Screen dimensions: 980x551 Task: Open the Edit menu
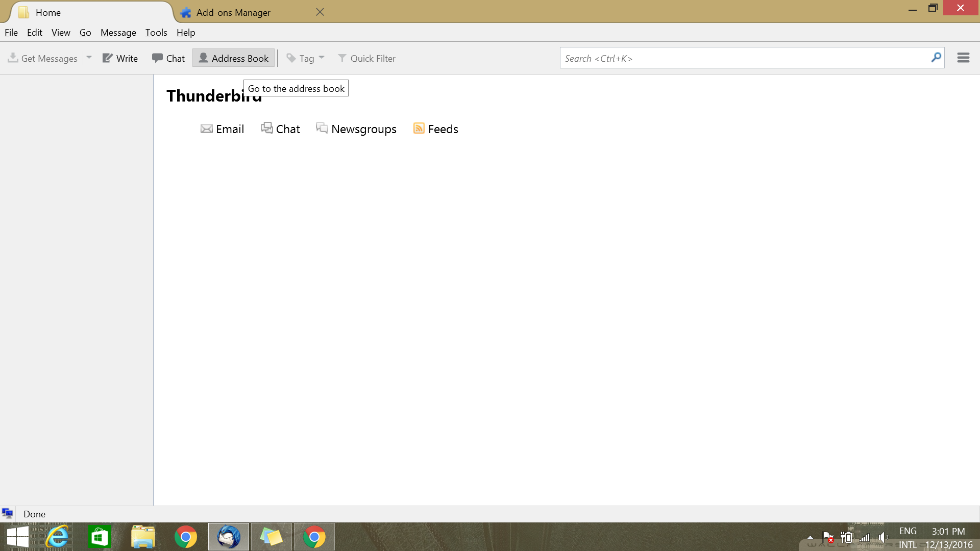click(35, 32)
